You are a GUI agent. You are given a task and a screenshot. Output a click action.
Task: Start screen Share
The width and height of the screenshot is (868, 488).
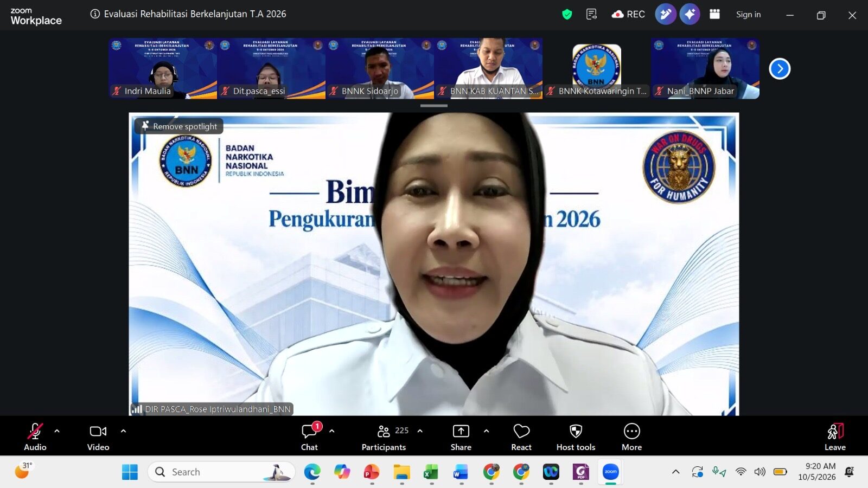pyautogui.click(x=461, y=436)
